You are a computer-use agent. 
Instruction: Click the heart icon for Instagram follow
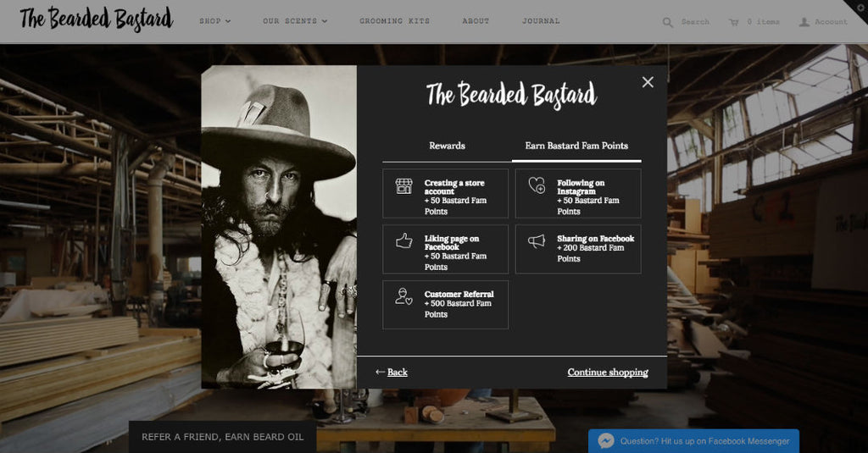pyautogui.click(x=537, y=185)
